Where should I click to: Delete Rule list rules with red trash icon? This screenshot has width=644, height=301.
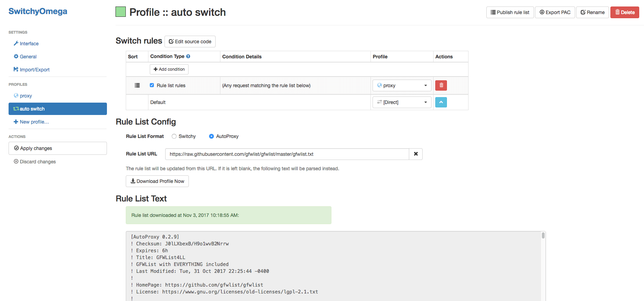[441, 85]
